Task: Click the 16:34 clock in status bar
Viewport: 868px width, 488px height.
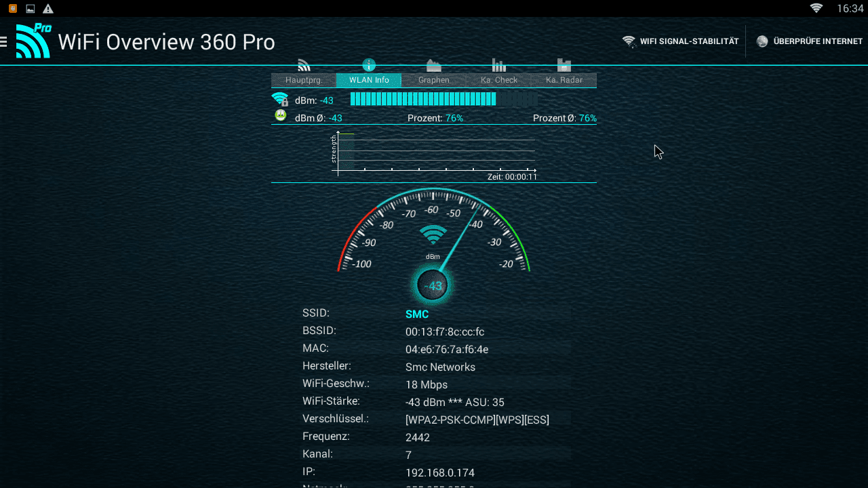Action: [x=850, y=8]
